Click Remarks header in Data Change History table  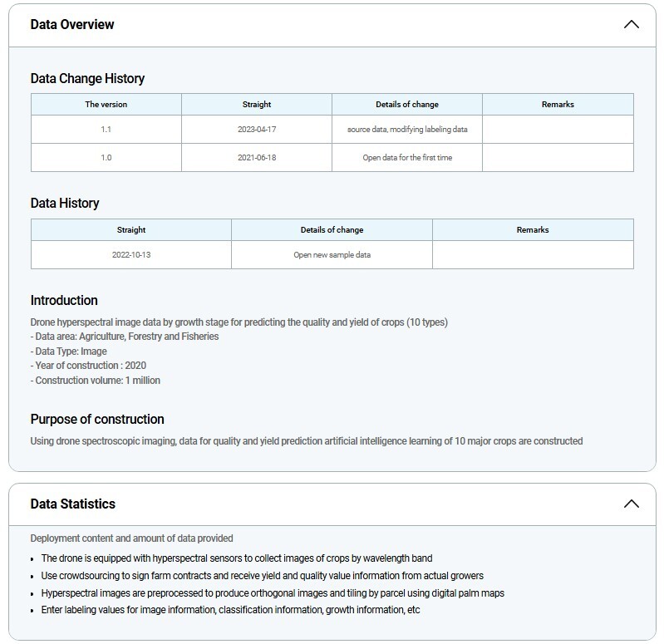point(558,105)
